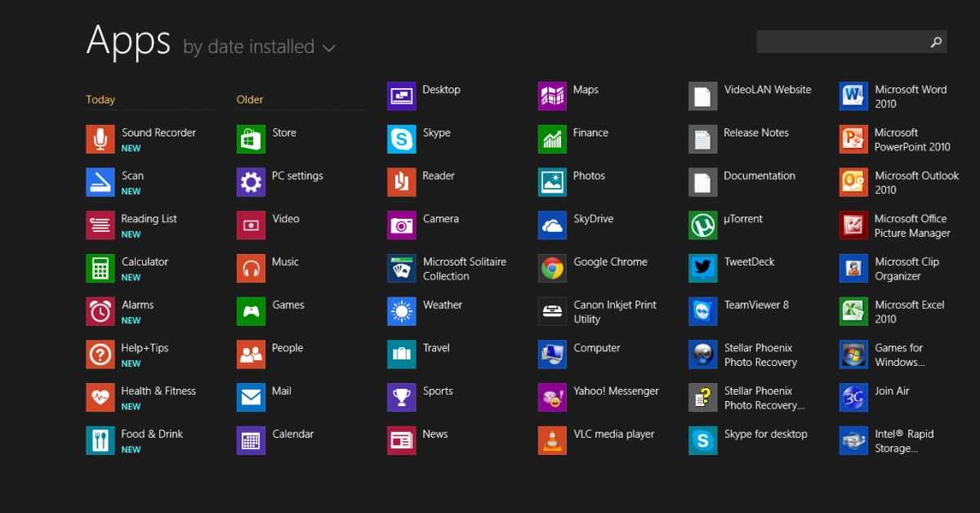Open Microsoft Solitaire Collection icon
Screen dimensions: 980x513
tap(402, 268)
